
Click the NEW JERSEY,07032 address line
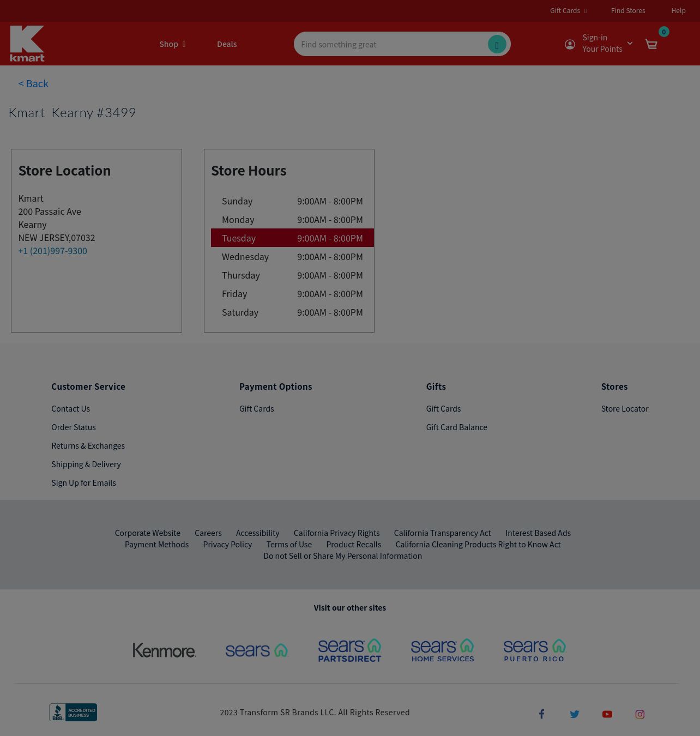[57, 238]
